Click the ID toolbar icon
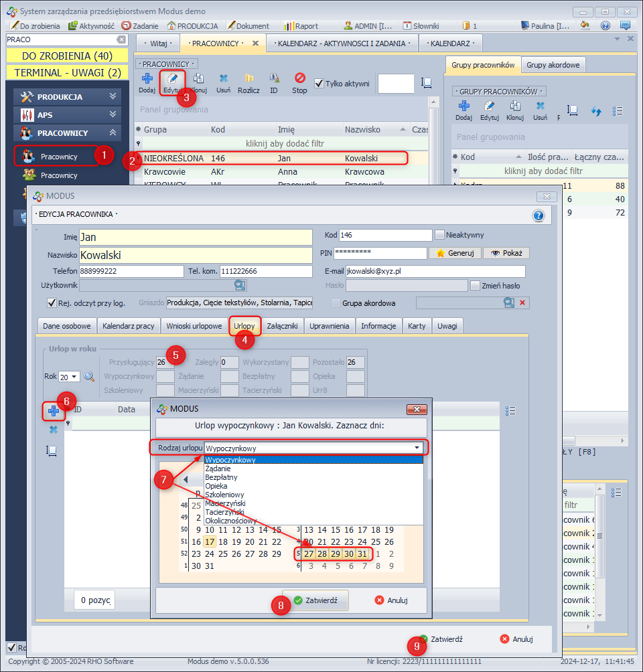643x672 pixels. coord(274,79)
